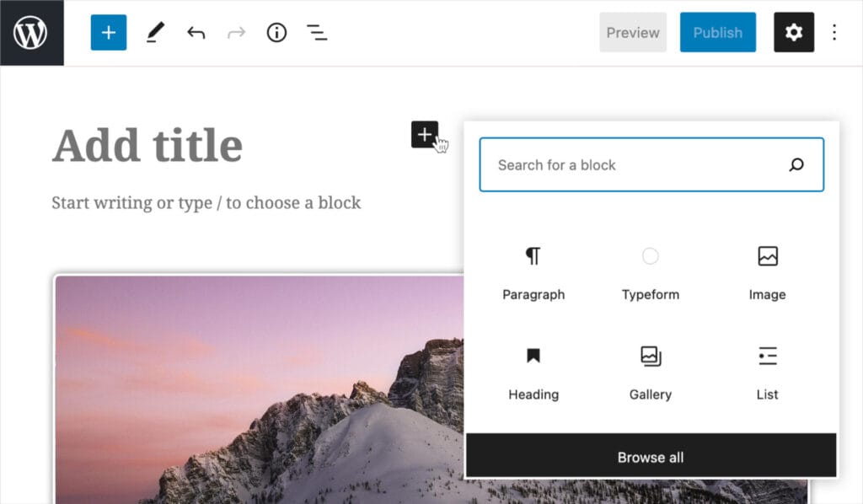
Task: Open the document details info icon
Action: pos(276,33)
